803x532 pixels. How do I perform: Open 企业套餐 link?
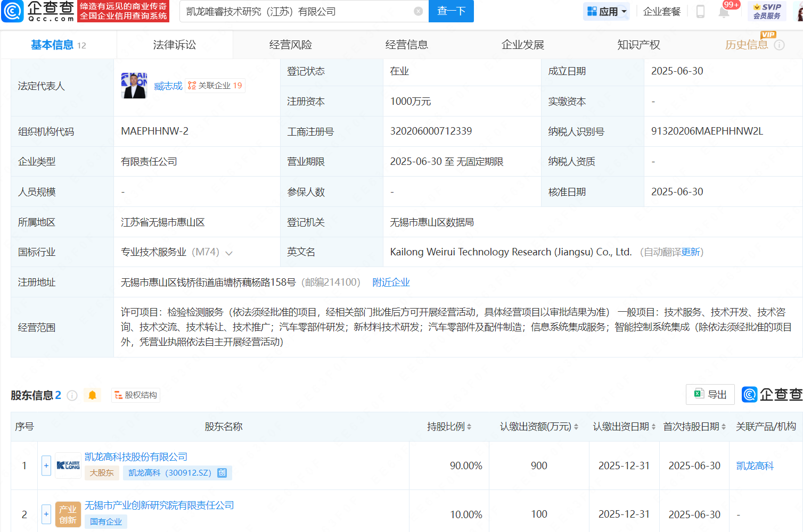coord(662,11)
